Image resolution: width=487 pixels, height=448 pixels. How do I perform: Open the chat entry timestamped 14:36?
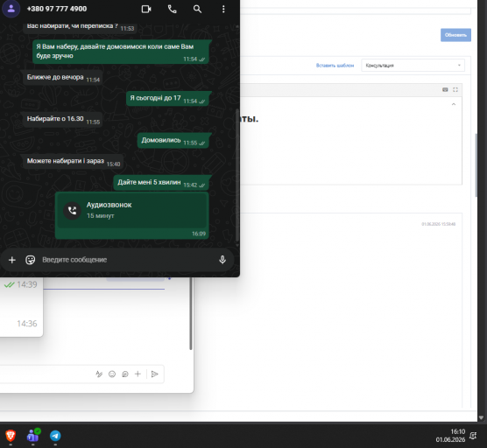point(21,324)
